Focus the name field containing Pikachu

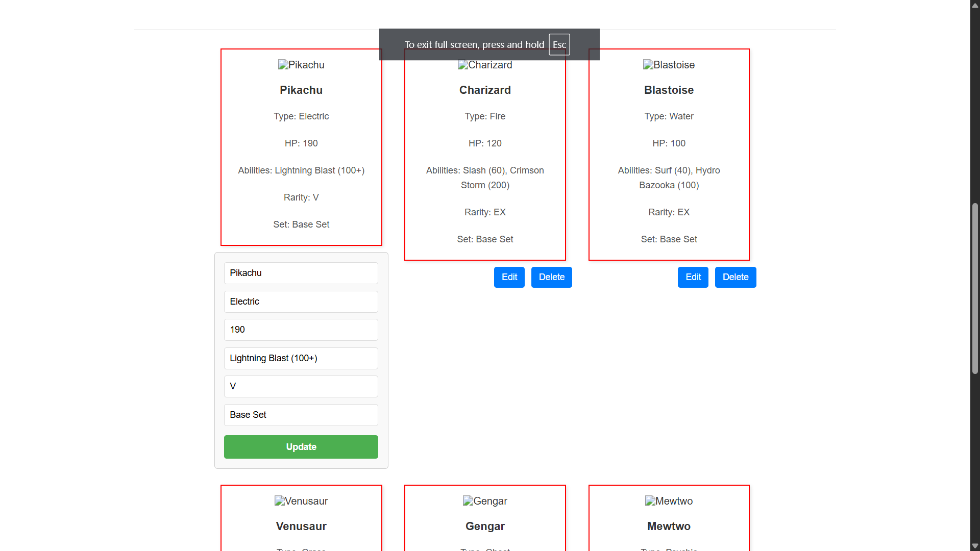tap(301, 273)
